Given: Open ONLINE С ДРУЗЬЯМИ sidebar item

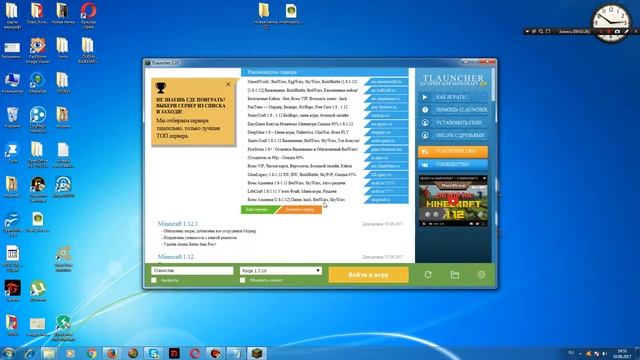Looking at the screenshot, I should [x=453, y=135].
